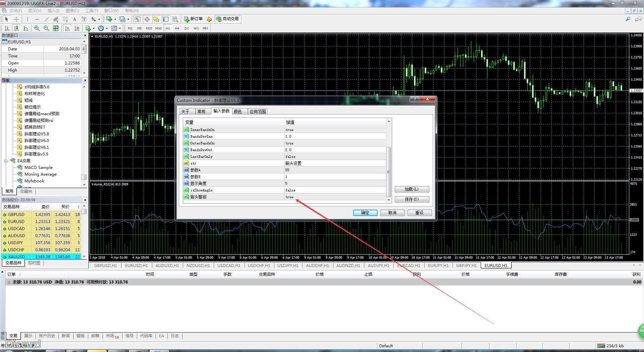Click the 确定 button
The height and width of the screenshot is (352, 644).
[x=365, y=213]
